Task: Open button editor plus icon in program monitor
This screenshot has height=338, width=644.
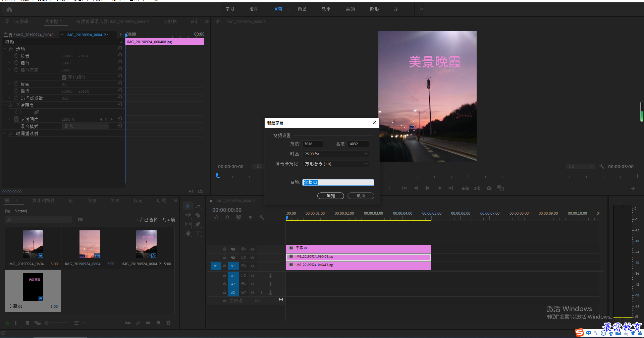Action: tap(633, 188)
